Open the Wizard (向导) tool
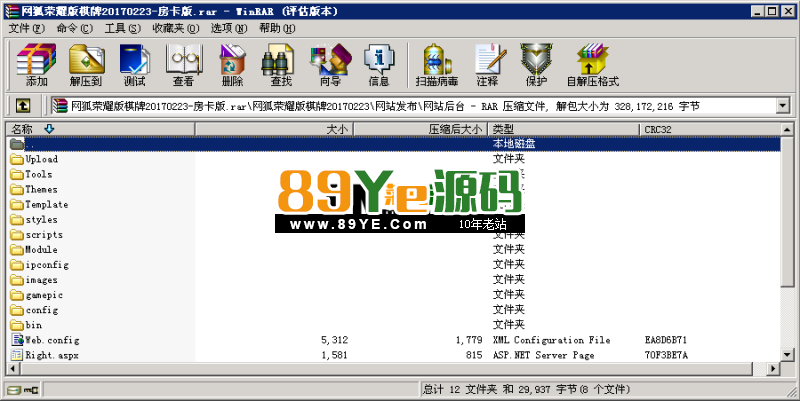 [331, 65]
